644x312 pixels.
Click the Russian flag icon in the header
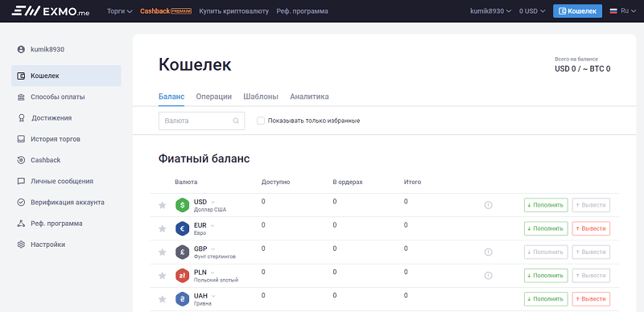pos(613,11)
